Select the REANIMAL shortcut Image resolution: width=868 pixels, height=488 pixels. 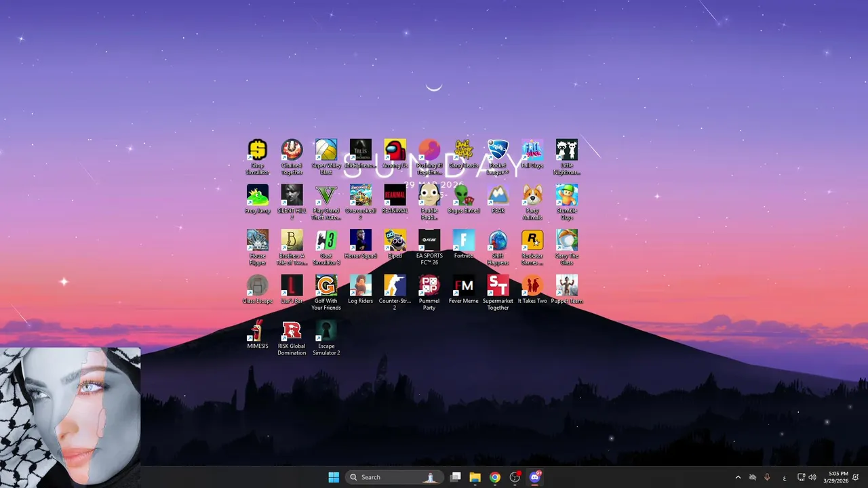click(x=395, y=199)
